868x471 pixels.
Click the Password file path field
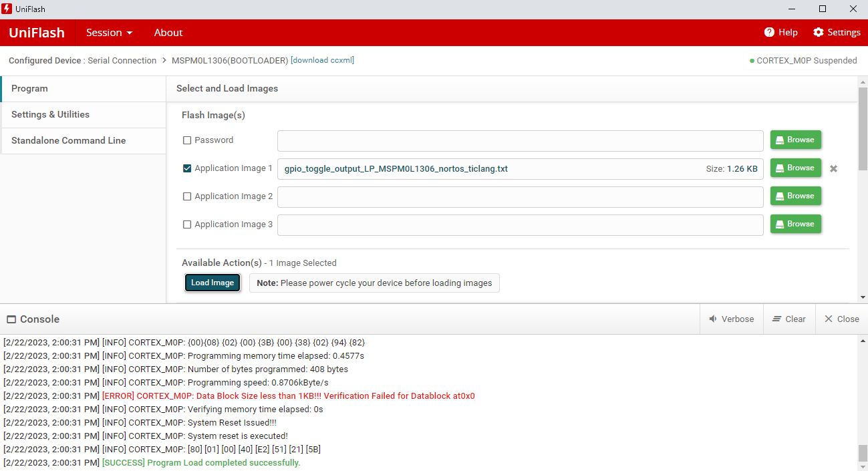520,141
